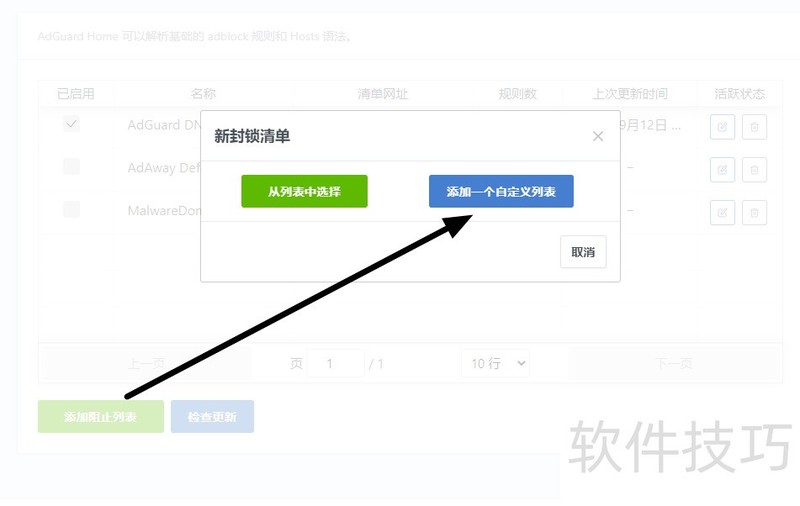Delete the AdAway Default list row

click(x=754, y=170)
